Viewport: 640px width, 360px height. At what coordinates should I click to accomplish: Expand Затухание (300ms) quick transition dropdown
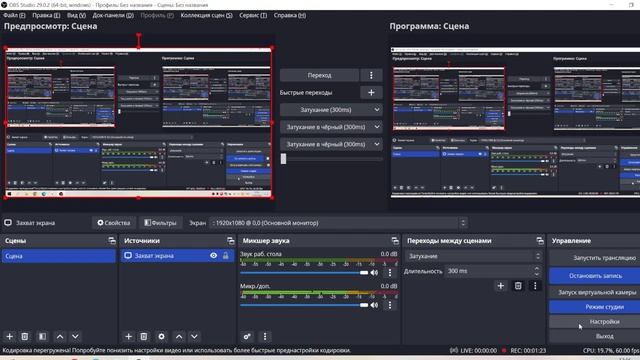(331, 110)
